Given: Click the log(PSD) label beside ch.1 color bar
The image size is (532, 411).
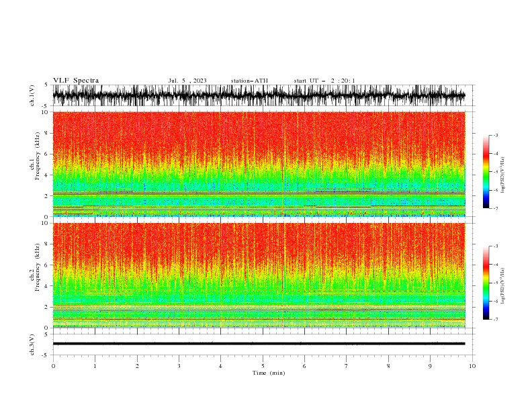Looking at the screenshot, I should (503, 175).
